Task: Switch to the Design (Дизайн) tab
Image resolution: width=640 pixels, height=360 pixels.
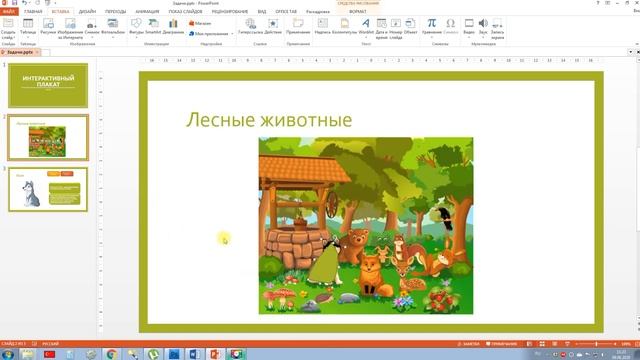Action: pos(87,11)
